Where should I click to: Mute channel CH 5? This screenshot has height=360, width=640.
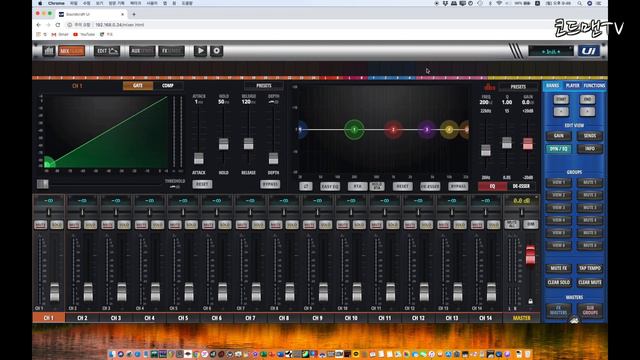pos(175,225)
